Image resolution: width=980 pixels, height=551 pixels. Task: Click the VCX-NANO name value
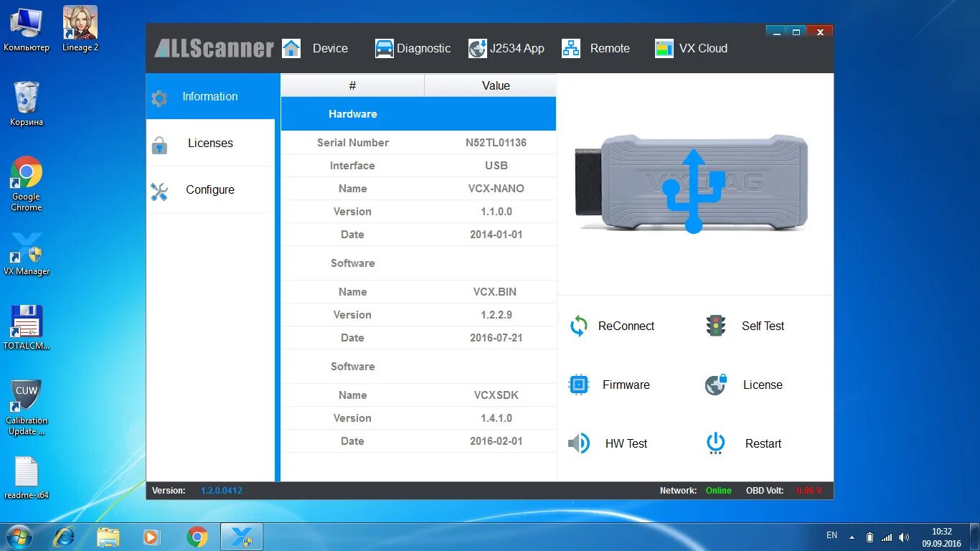(496, 189)
